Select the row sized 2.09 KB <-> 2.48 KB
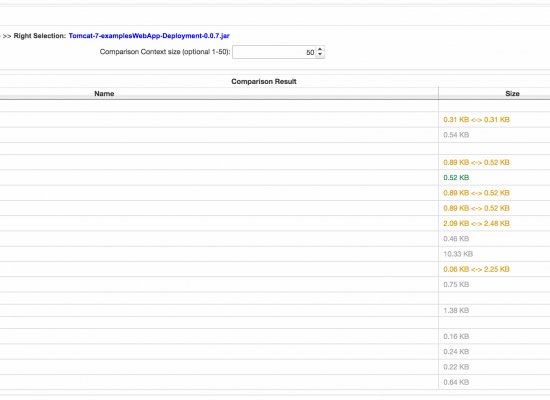550x400 pixels. pyautogui.click(x=275, y=223)
